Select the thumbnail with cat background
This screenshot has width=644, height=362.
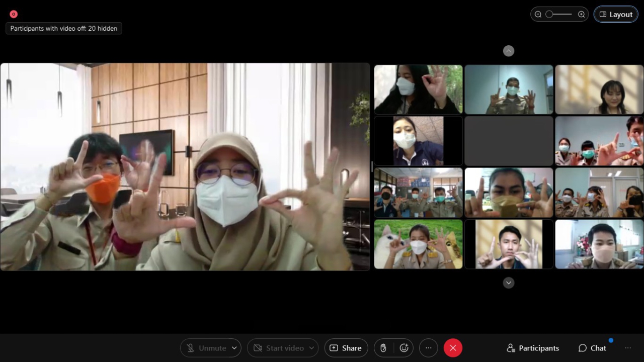418,244
